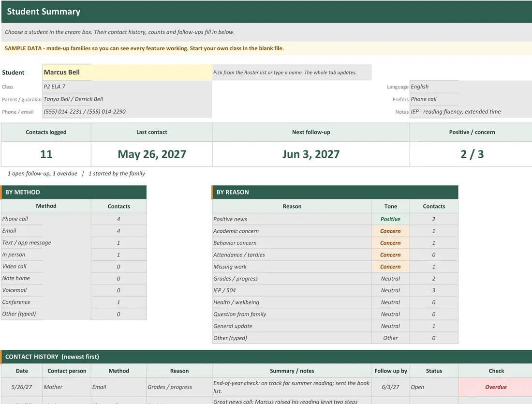This screenshot has width=532, height=404.
Task: Click the CONTACT HISTORY section header
Action: (x=266, y=357)
